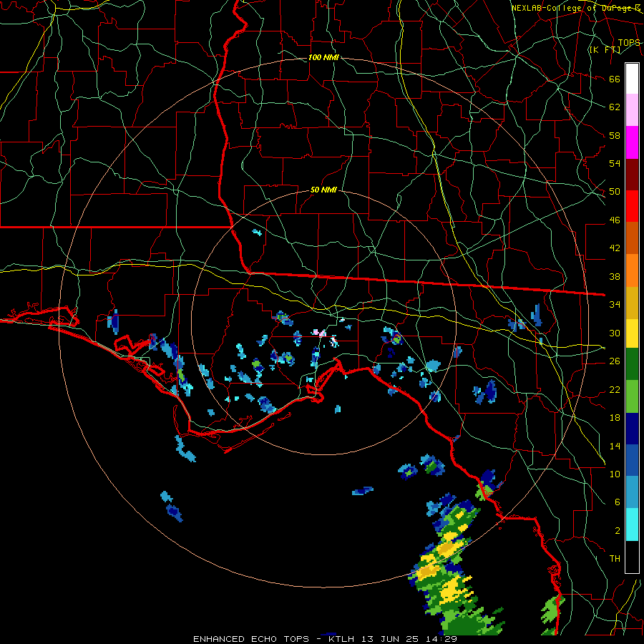Click the '10' legend value
The height and width of the screenshot is (644, 644).
(x=615, y=474)
